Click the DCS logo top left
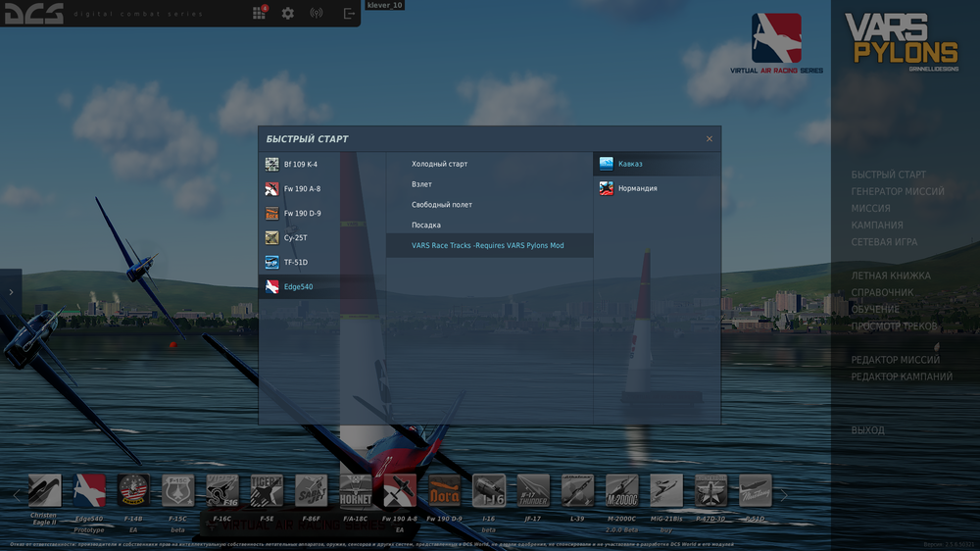The width and height of the screenshot is (980, 551). click(x=33, y=13)
